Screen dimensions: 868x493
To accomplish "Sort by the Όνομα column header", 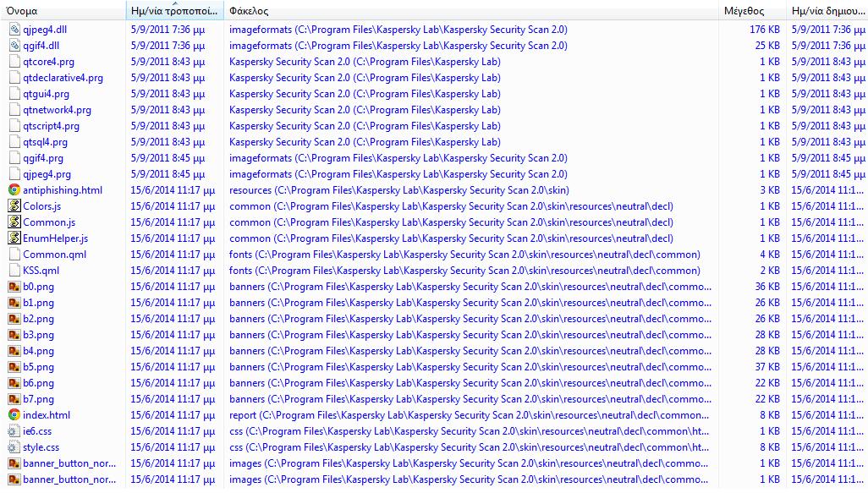I will 63,10.
